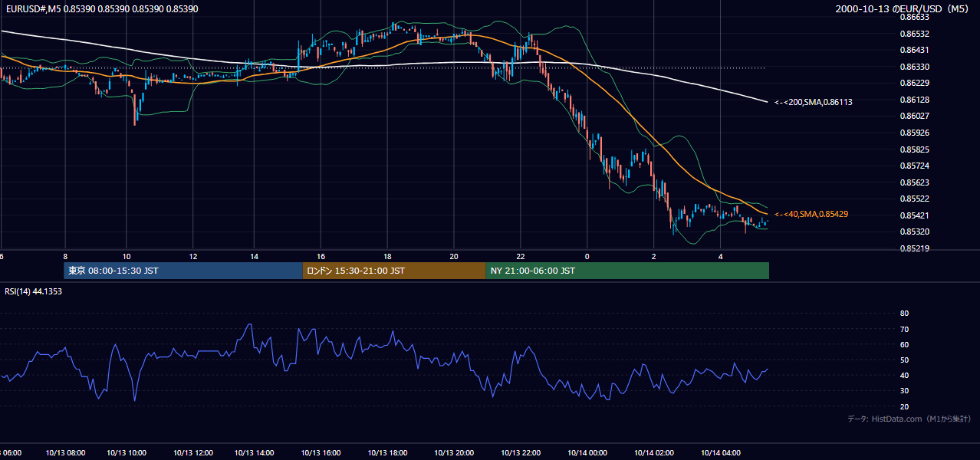Click the 10/13 20:00 date label
This screenshot has width=980, height=460.
click(x=454, y=453)
